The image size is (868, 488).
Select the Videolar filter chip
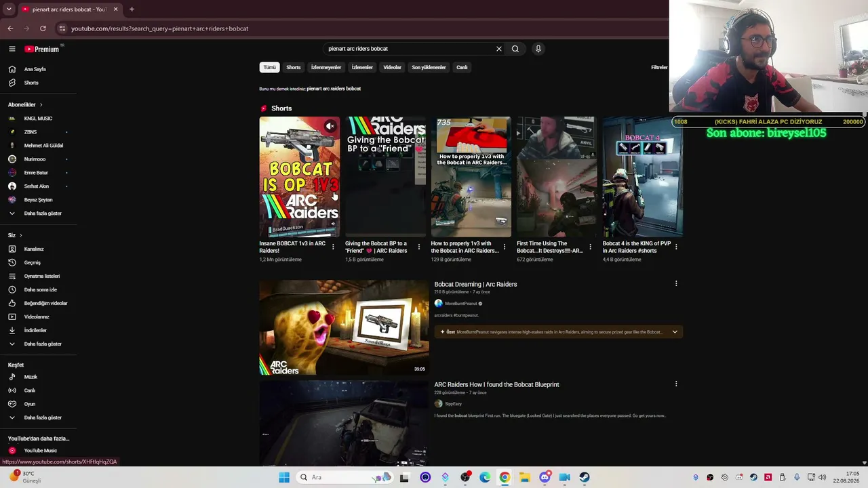point(393,67)
